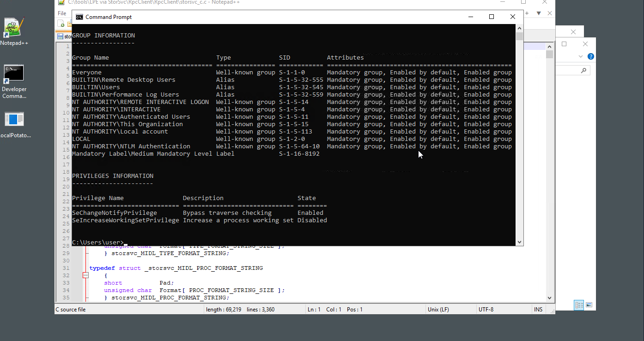Screen dimensions: 644x341
Task: Click Unix (LF) in status bar
Action: point(438,310)
